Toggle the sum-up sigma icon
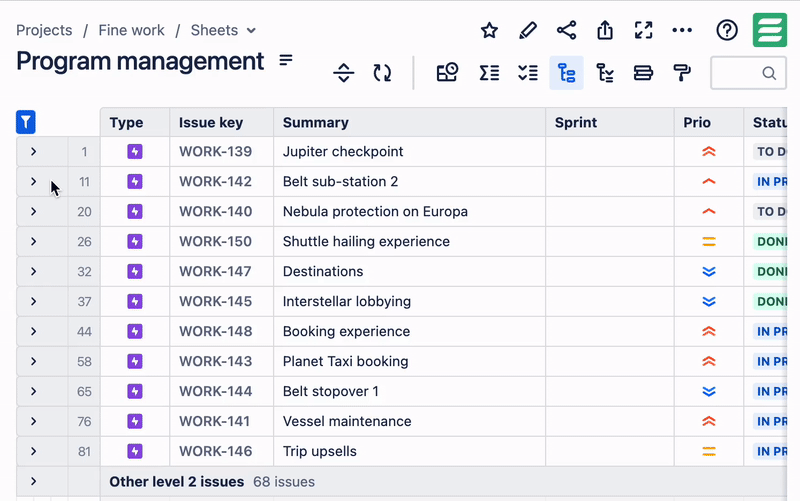This screenshot has height=501, width=800. [x=489, y=73]
